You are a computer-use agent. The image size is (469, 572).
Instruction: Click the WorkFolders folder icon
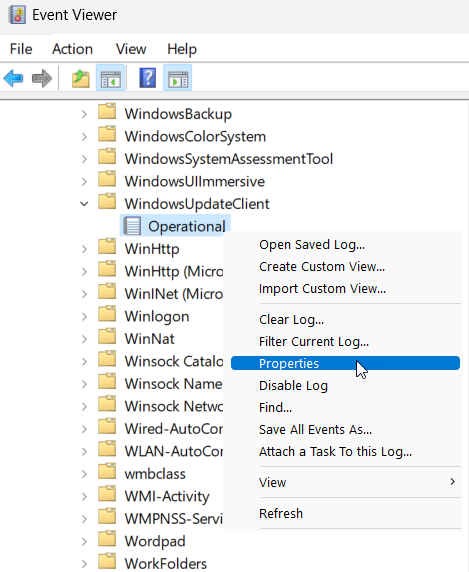(x=107, y=562)
